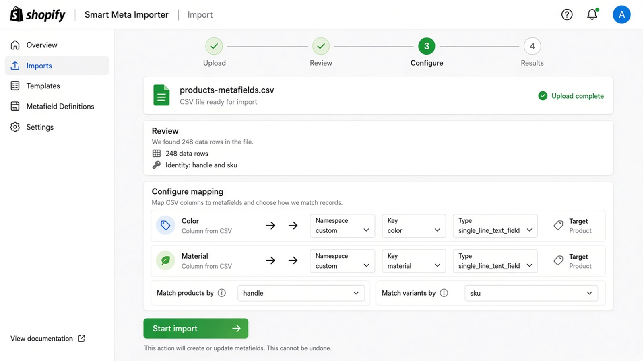Open the Type dropdown in the Color row
Screen dimensions: 644x362
495,226
